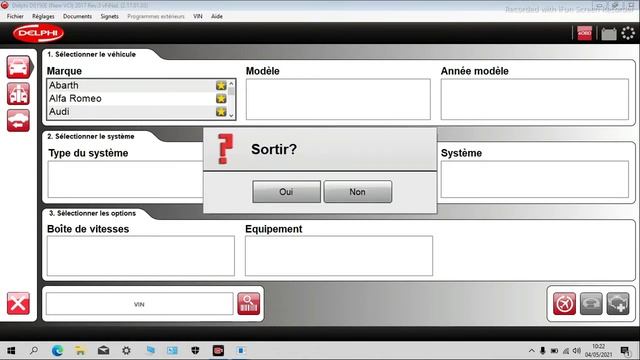
Task: Click the grey car with plus icon
Action: point(618,304)
